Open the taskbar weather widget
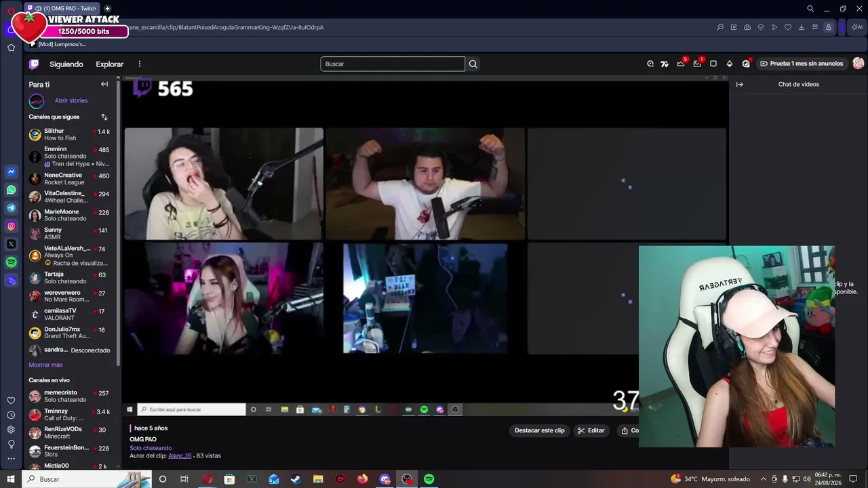Viewport: 868px width, 488px height. tap(710, 479)
